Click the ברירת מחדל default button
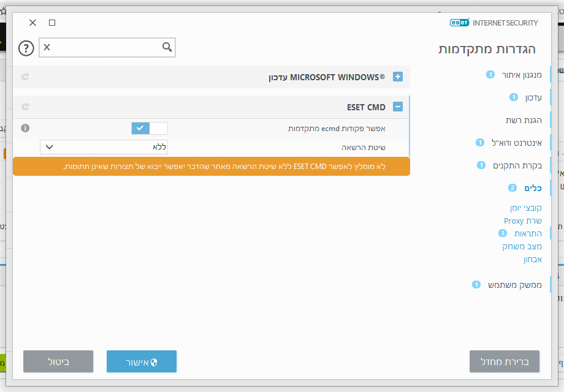564x392 pixels. 505,361
